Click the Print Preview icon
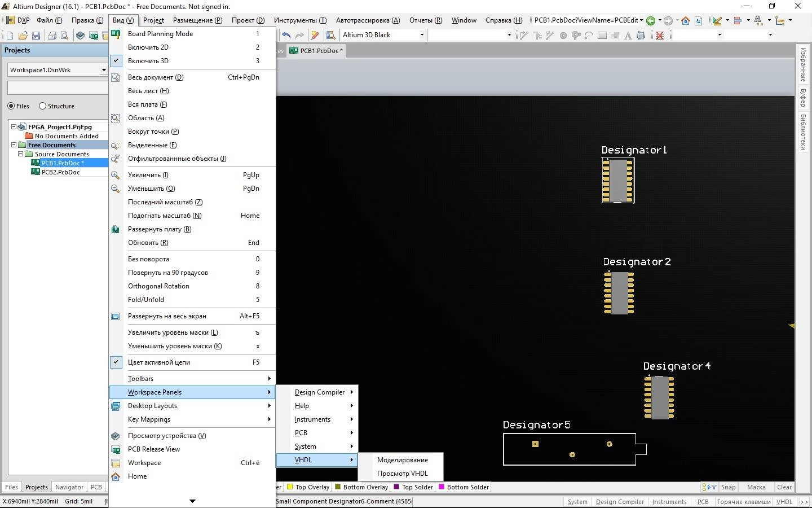Image resolution: width=812 pixels, height=508 pixels. [65, 36]
